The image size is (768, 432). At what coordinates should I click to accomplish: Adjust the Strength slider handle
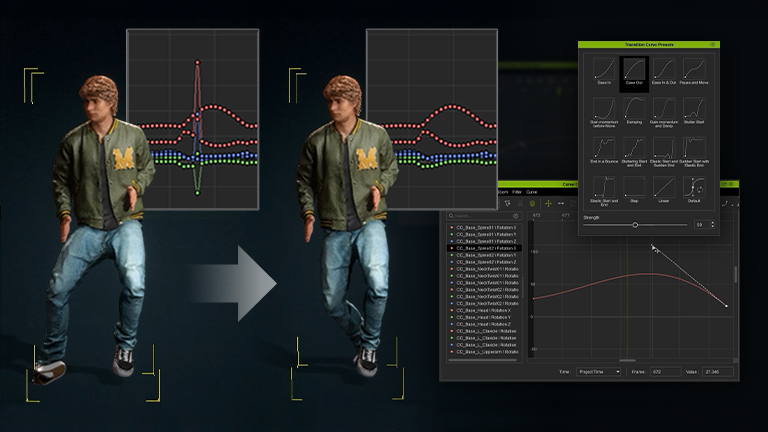pyautogui.click(x=635, y=225)
